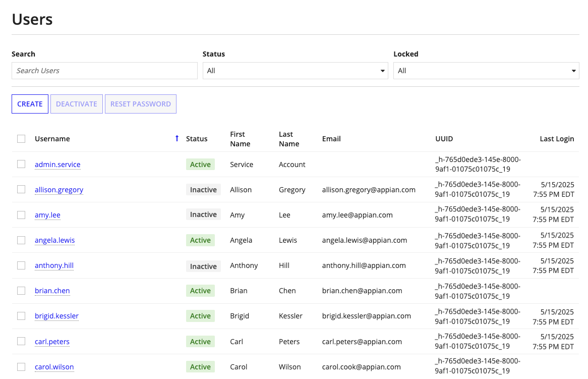Click the Last Name column header
This screenshot has height=379, width=588.
point(289,139)
